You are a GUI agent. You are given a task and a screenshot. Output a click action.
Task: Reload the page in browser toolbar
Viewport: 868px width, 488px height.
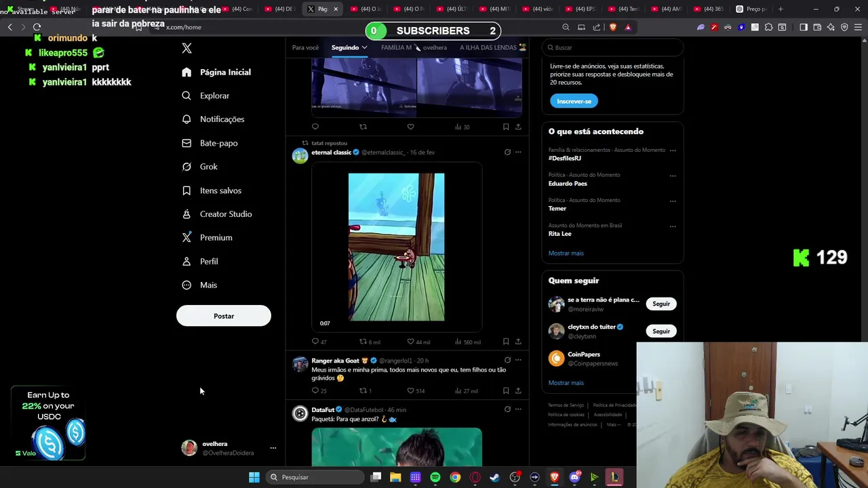pos(37,27)
